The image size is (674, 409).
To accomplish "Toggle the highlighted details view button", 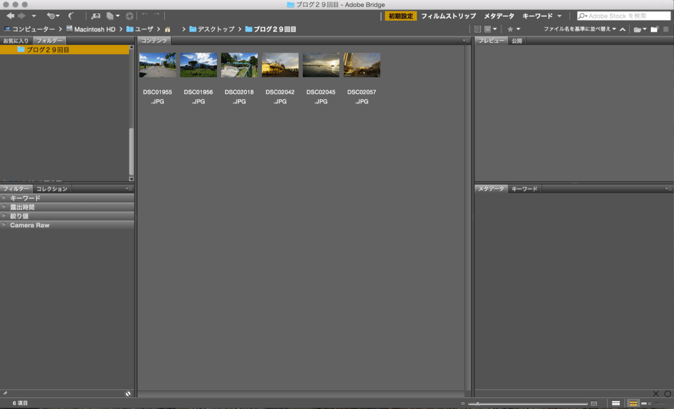I will pos(632,403).
